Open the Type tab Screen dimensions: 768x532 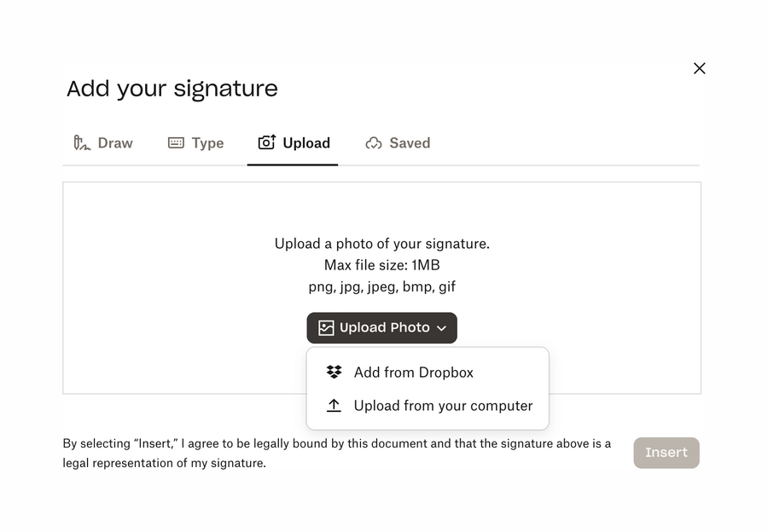click(x=196, y=142)
